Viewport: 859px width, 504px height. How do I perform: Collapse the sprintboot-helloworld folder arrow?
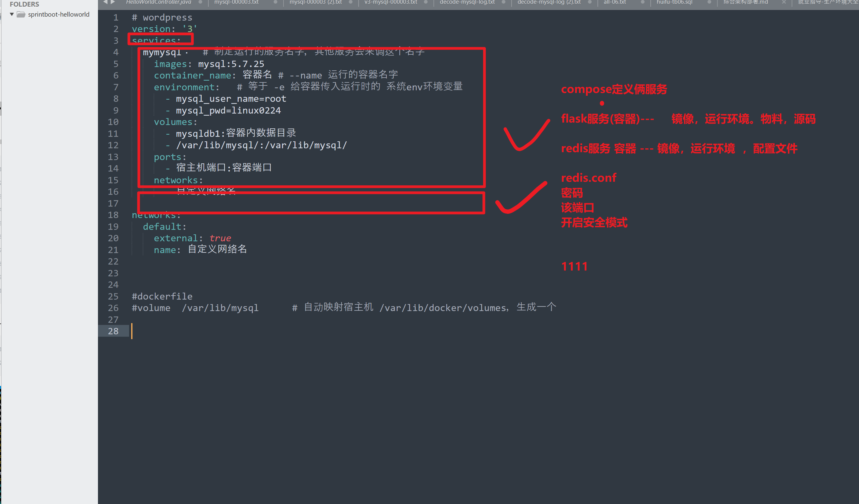tap(12, 14)
